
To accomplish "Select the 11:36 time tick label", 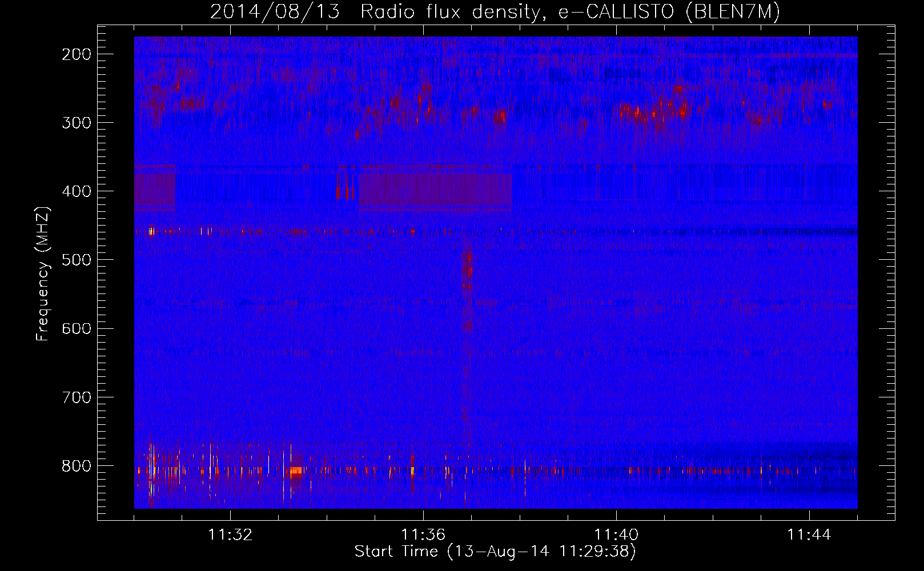I will [423, 535].
